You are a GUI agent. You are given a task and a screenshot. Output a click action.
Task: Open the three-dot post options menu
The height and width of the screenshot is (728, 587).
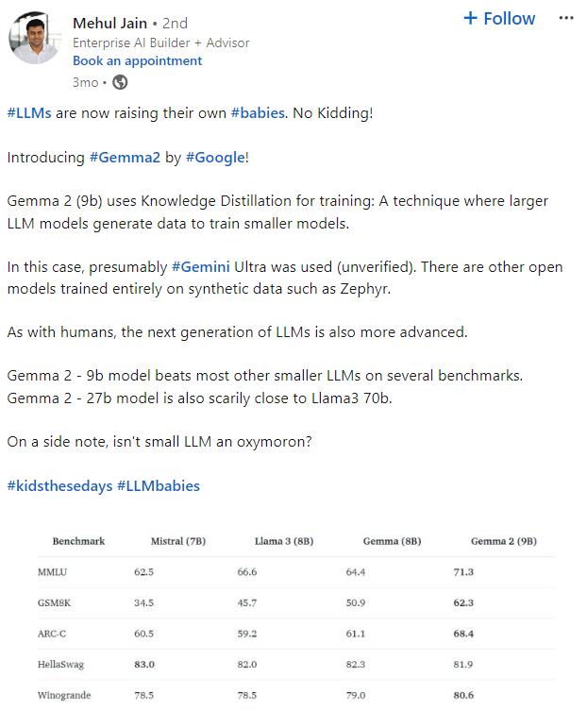coord(565,19)
